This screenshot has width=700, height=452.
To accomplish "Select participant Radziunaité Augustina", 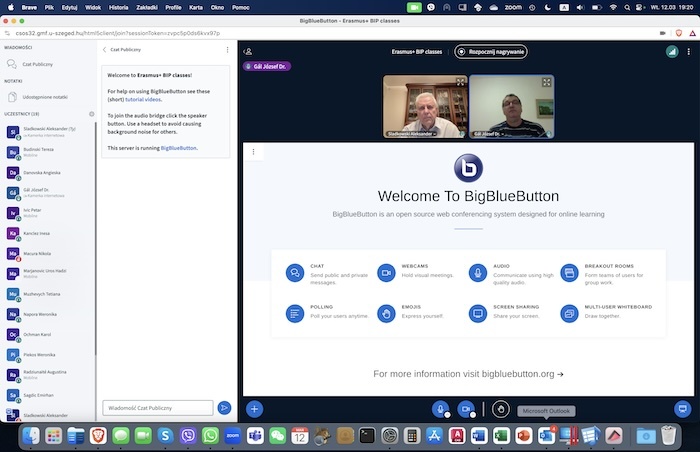I will [49, 375].
